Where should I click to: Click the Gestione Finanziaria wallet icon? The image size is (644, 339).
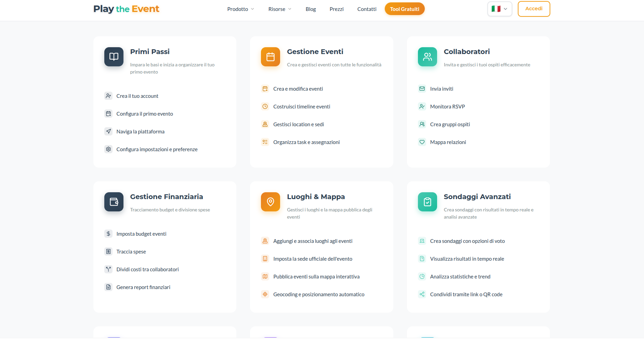point(114,202)
